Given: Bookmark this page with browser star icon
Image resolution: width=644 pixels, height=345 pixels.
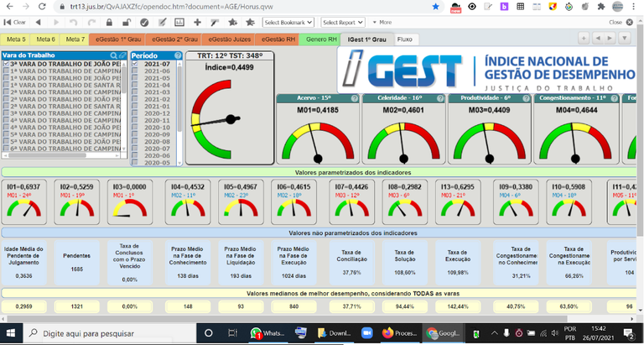Looking at the screenshot, I should click(x=436, y=7).
